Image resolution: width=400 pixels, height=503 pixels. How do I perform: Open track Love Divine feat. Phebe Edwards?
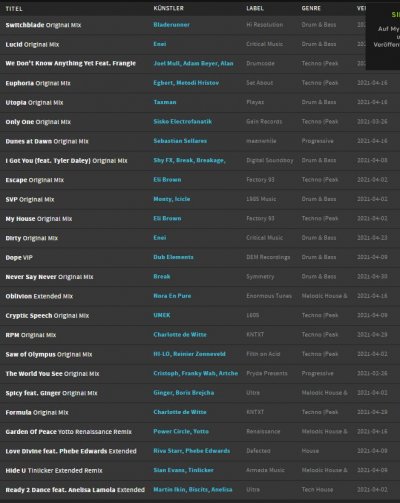(71, 451)
